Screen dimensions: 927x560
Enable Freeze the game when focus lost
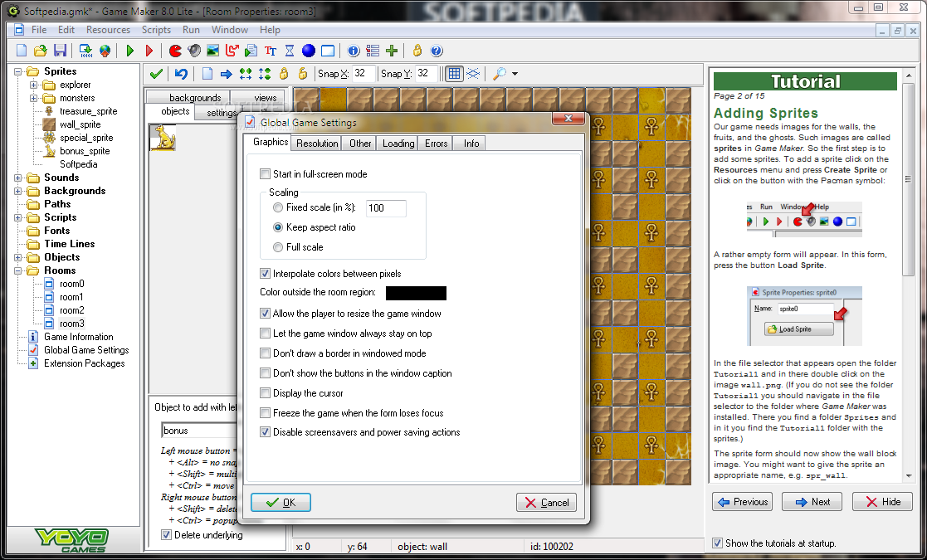tap(265, 413)
